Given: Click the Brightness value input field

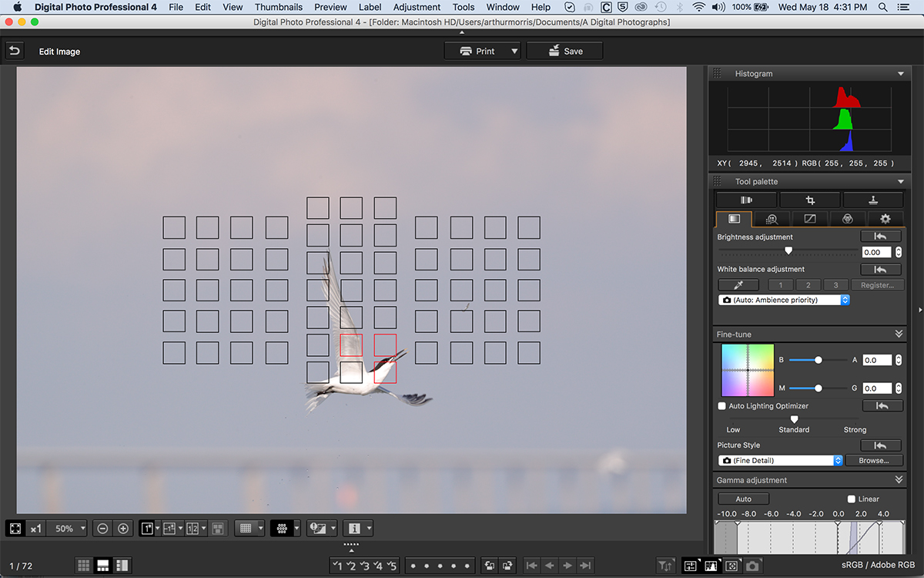Looking at the screenshot, I should 876,252.
